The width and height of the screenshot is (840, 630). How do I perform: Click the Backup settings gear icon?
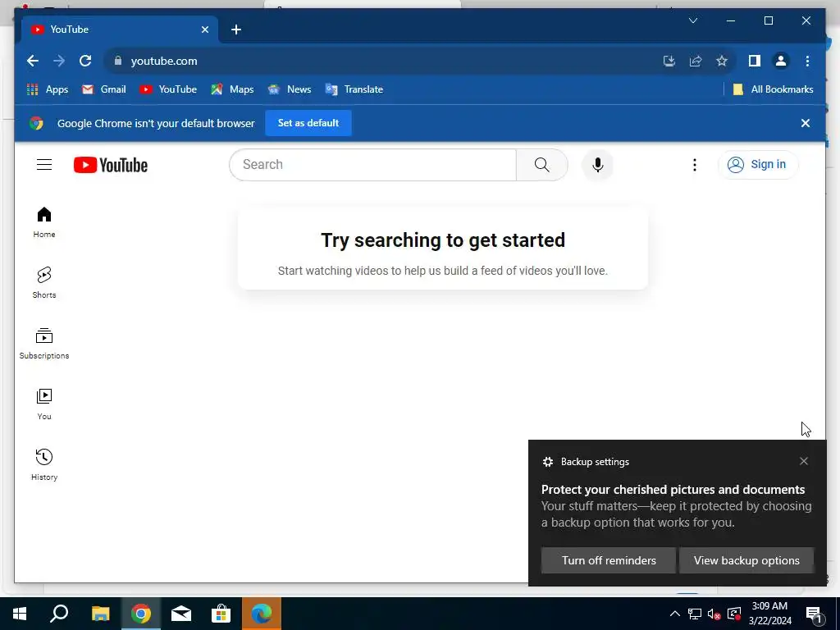pyautogui.click(x=547, y=462)
